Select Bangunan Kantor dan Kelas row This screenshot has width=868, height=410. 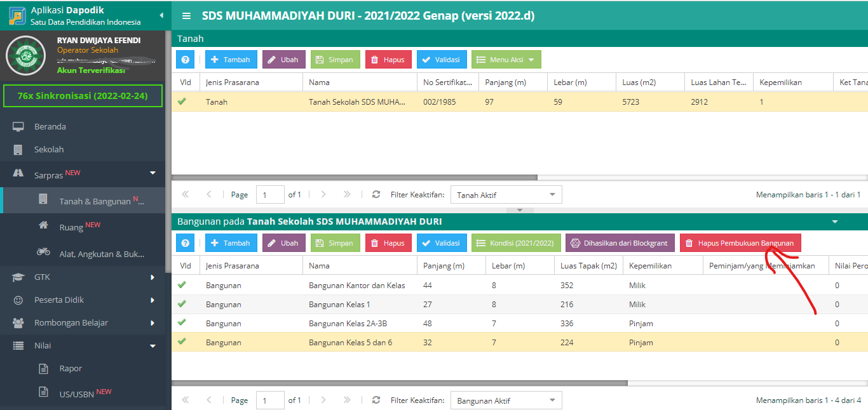(x=520, y=286)
